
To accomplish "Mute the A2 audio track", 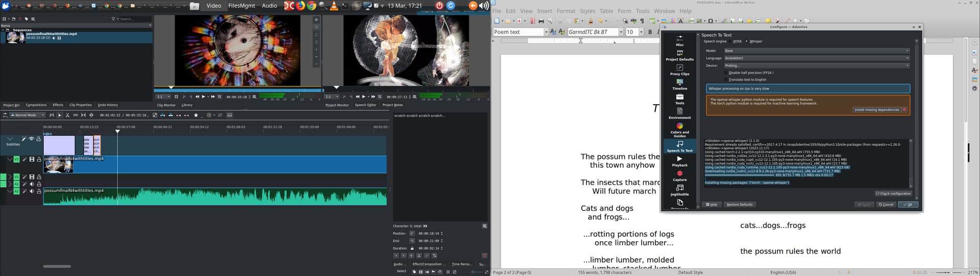I will (32, 191).
